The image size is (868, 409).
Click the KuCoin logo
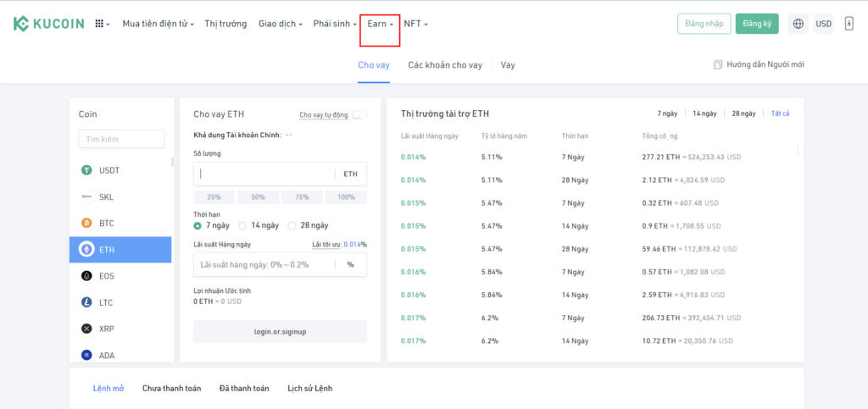48,24
